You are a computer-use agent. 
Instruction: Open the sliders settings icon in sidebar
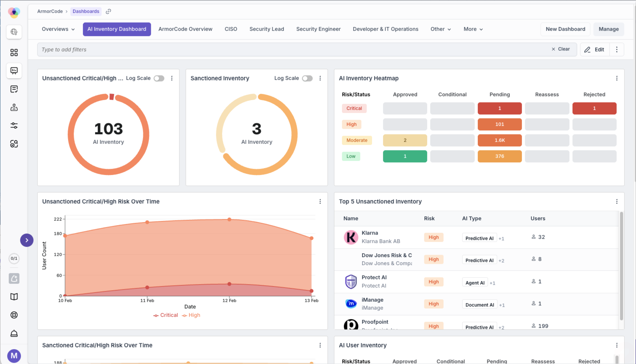[x=14, y=126]
